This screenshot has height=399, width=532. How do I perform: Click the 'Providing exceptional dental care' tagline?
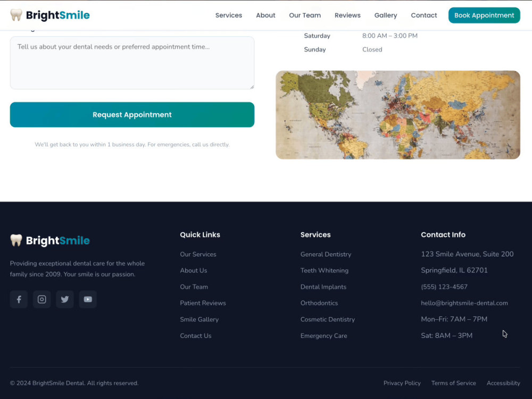click(77, 269)
